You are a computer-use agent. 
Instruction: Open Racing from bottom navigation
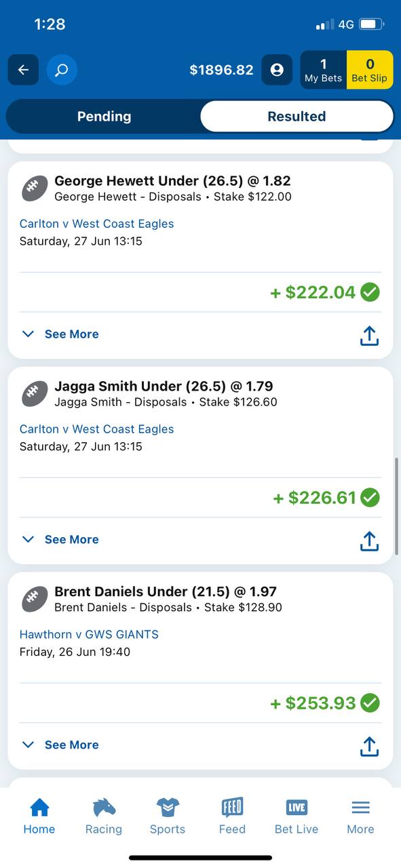(104, 816)
